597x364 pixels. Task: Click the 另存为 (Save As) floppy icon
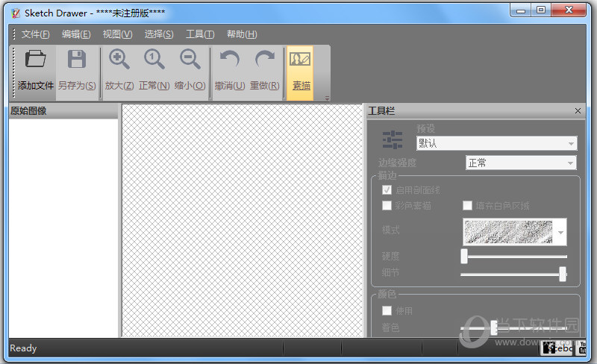pyautogui.click(x=77, y=59)
